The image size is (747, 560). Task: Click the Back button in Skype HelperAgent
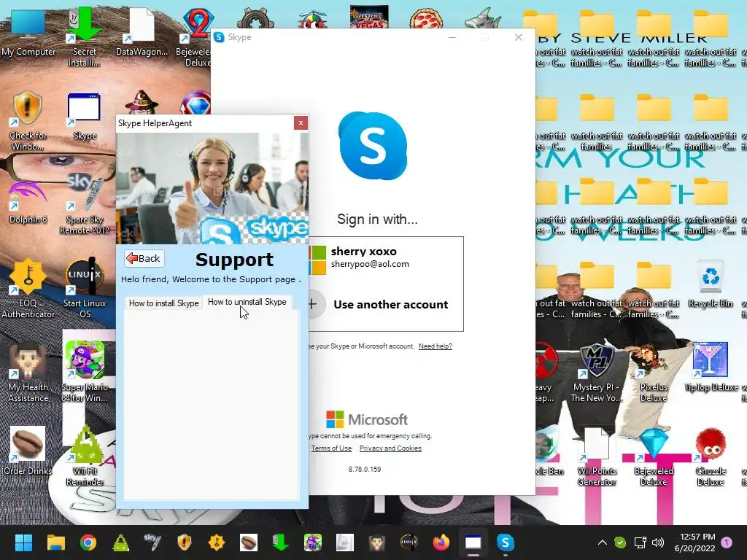pyautogui.click(x=144, y=259)
